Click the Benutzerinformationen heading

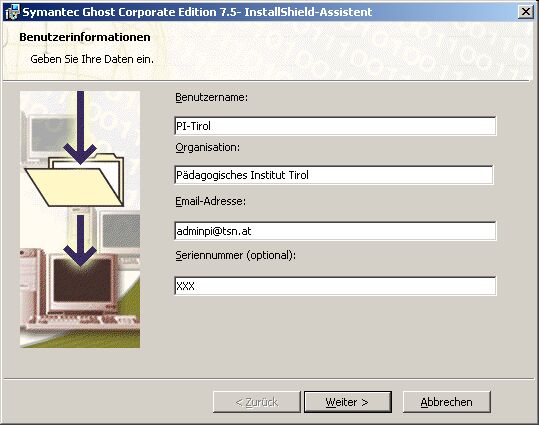coord(85,37)
